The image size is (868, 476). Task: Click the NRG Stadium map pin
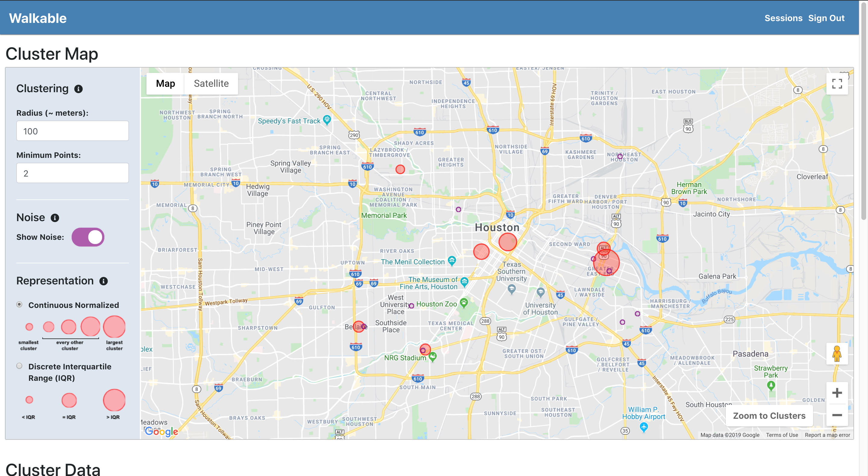(433, 356)
